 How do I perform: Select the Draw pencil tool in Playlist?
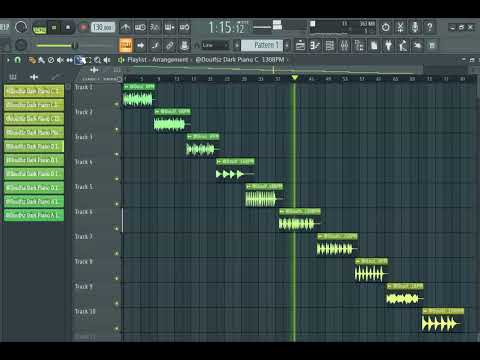click(32, 60)
